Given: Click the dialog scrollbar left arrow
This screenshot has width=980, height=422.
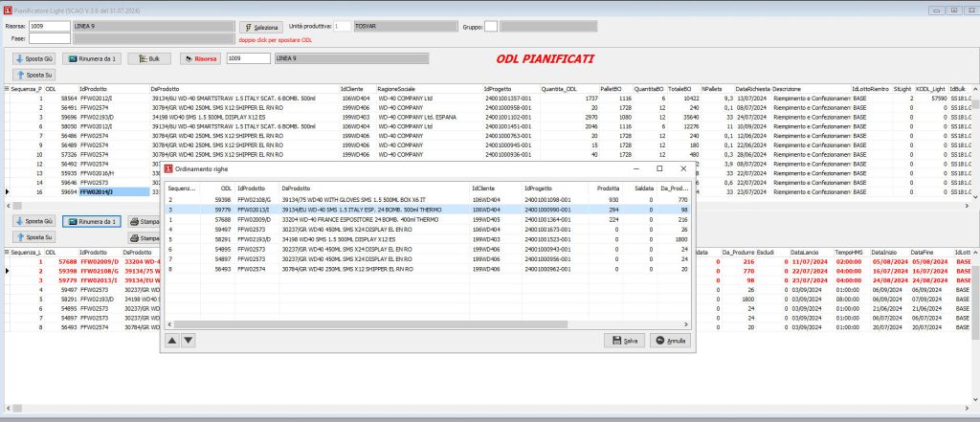Looking at the screenshot, I should click(x=169, y=324).
